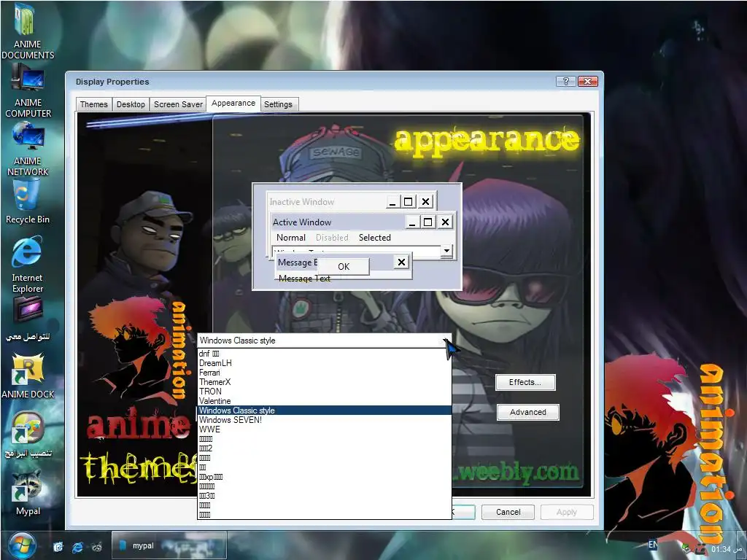The height and width of the screenshot is (560, 747).
Task: Click the first quick launch icon beside the Start orb
Action: (58, 547)
